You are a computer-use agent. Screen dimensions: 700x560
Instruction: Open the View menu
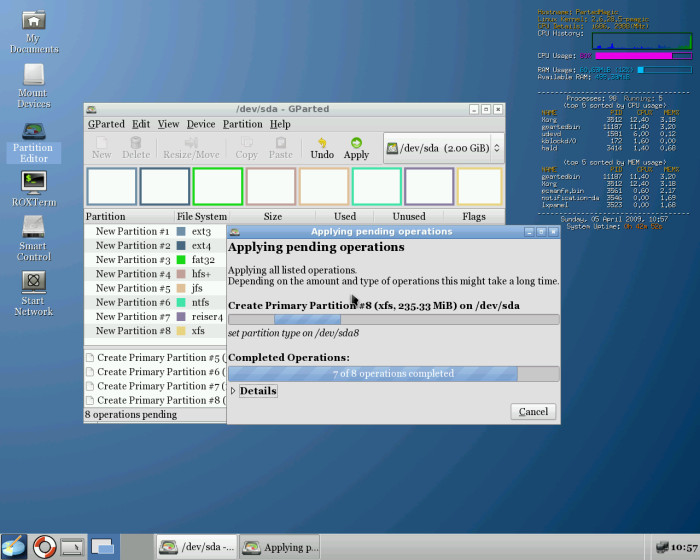168,124
